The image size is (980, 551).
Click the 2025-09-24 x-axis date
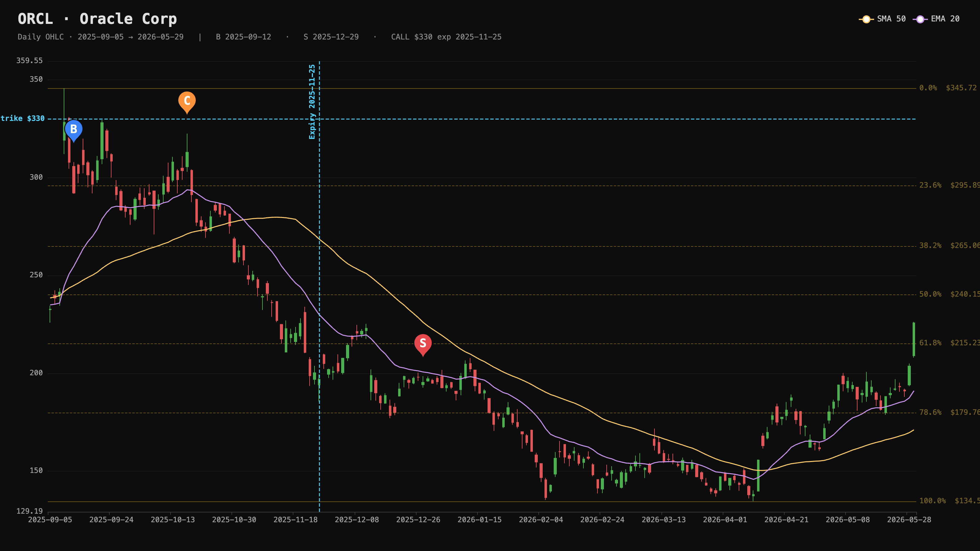pyautogui.click(x=111, y=520)
